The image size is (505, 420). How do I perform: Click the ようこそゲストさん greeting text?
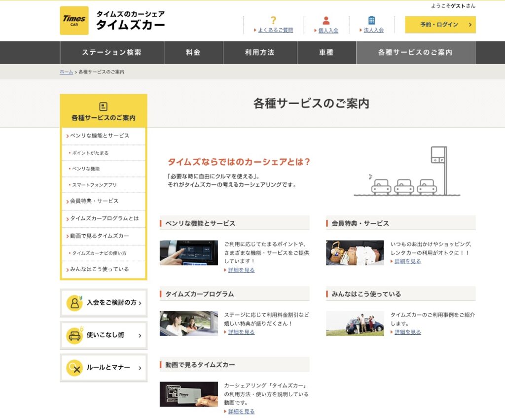[x=453, y=6]
